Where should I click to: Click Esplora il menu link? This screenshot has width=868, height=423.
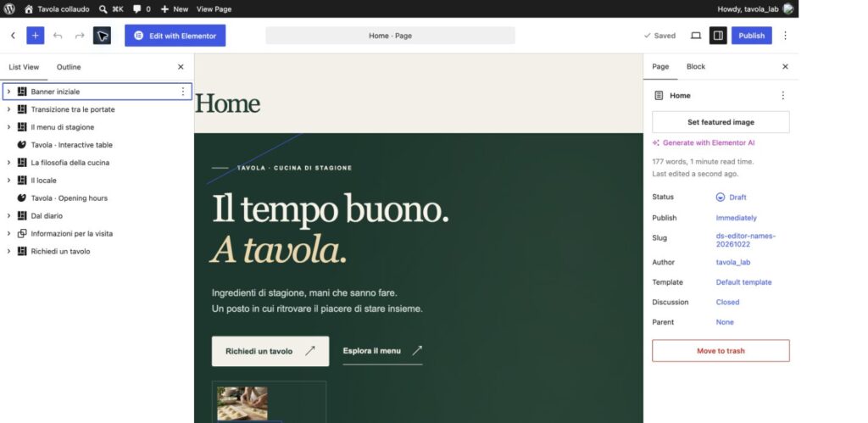click(382, 351)
